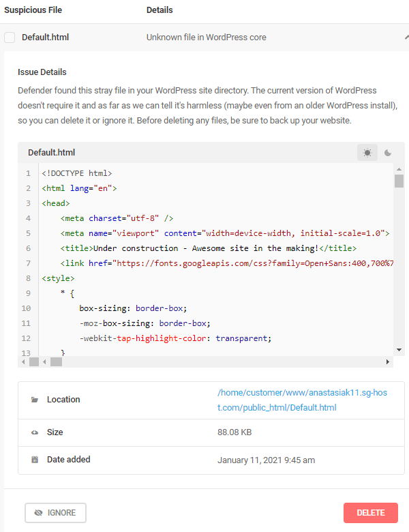The height and width of the screenshot is (532, 409).
Task: Switch code viewer to light theme sun icon
Action: tap(367, 153)
